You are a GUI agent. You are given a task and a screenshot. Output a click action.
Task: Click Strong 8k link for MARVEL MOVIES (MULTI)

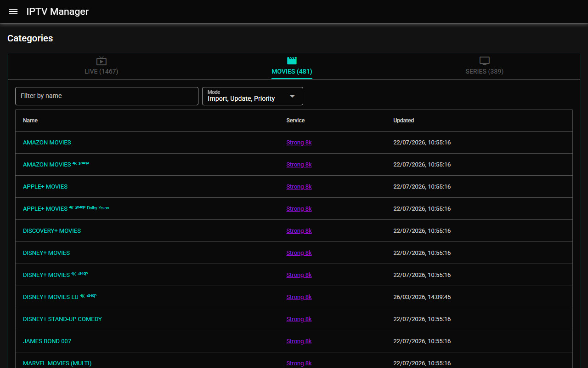click(x=299, y=363)
